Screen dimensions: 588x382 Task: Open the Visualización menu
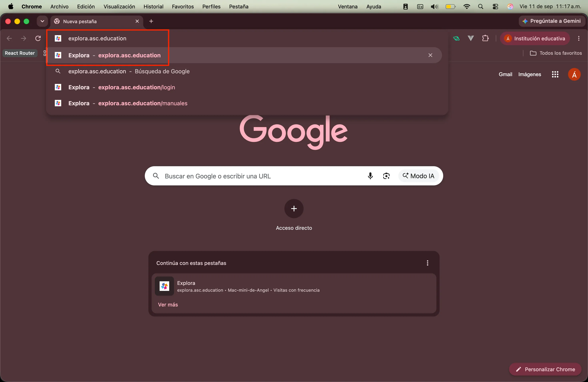tap(119, 7)
